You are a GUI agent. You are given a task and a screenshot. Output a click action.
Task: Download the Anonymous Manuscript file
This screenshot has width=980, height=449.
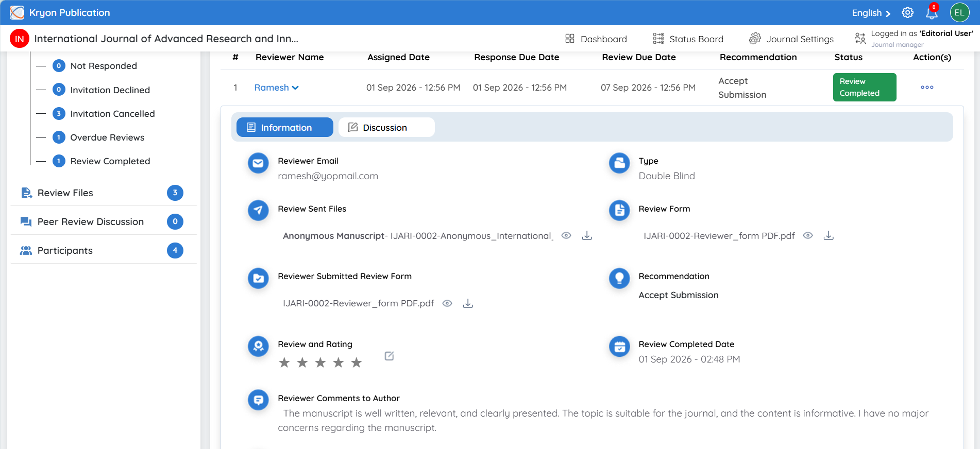(587, 235)
